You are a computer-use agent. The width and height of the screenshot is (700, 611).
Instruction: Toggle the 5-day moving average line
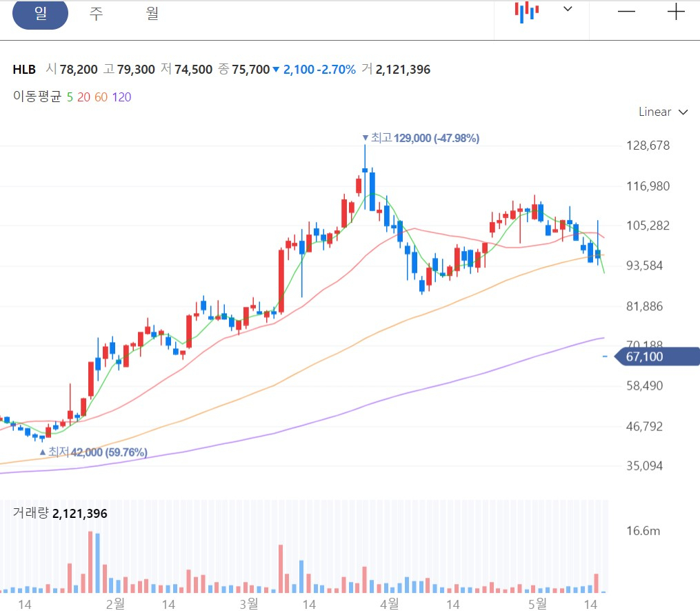[70, 97]
